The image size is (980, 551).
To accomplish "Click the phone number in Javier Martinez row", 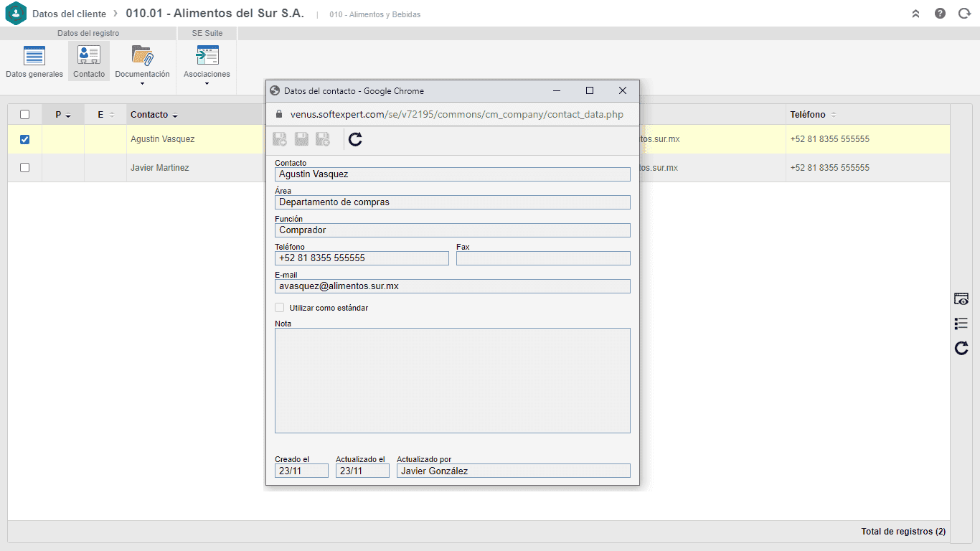I will click(x=830, y=167).
